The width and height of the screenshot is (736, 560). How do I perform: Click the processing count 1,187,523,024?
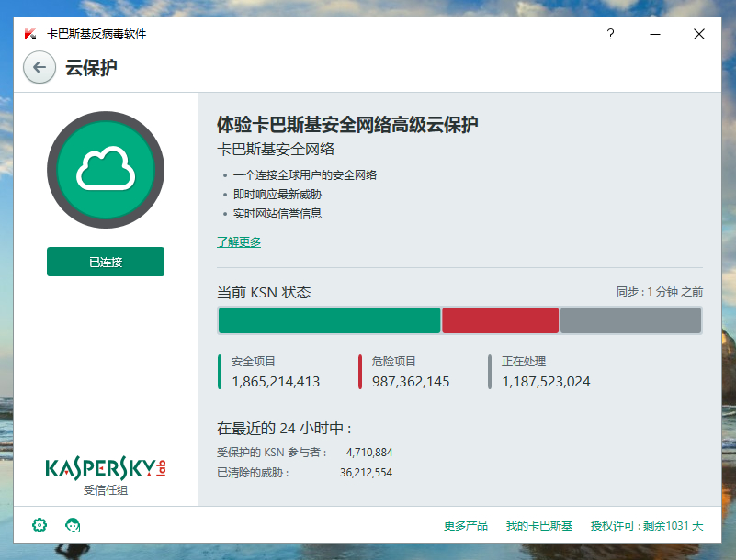point(547,382)
